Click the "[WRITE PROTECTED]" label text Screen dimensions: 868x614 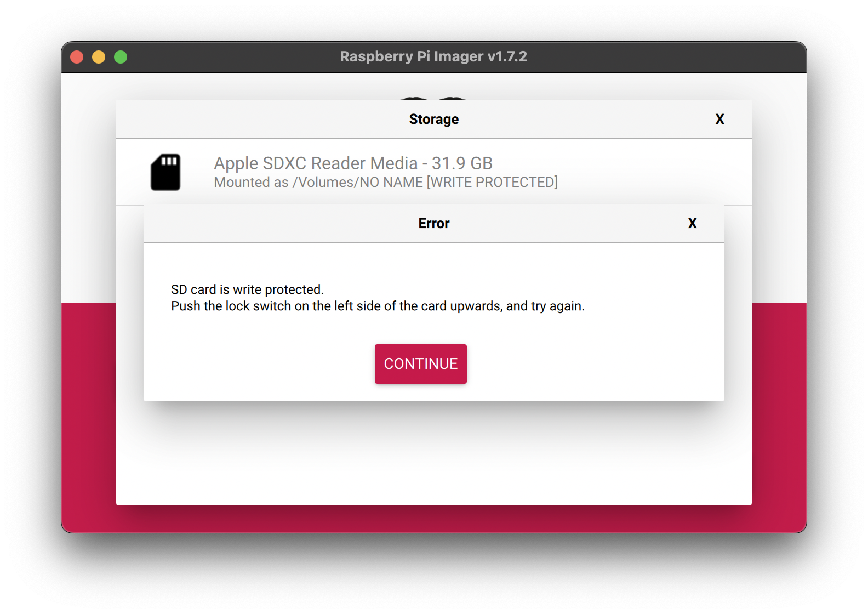(492, 183)
